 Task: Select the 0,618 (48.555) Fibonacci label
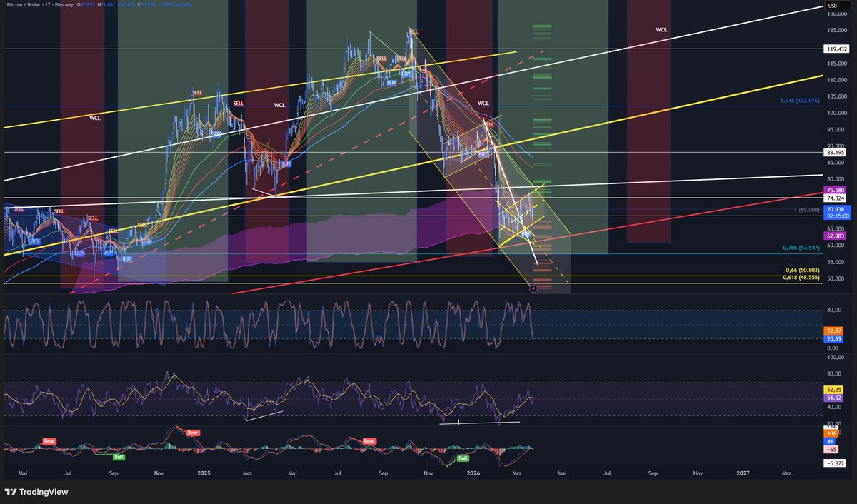pos(802,278)
